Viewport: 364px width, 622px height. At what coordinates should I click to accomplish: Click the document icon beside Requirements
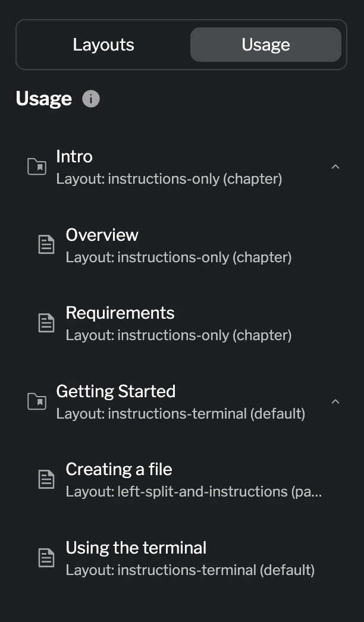[46, 322]
